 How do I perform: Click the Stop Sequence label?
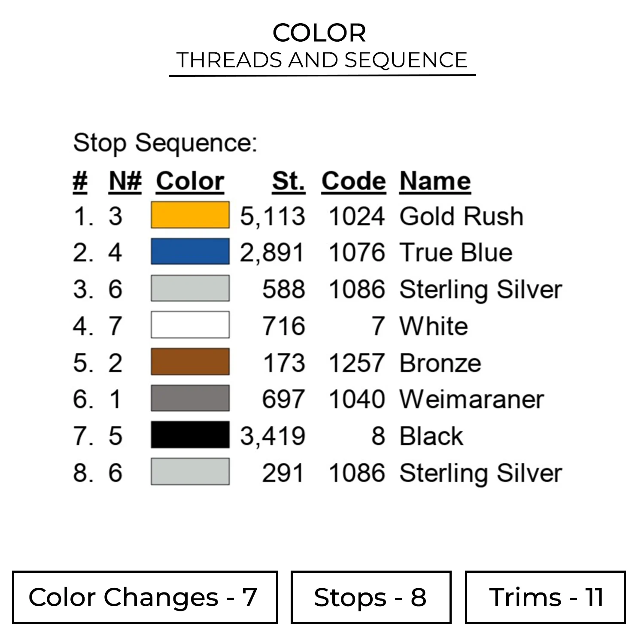click(x=165, y=143)
